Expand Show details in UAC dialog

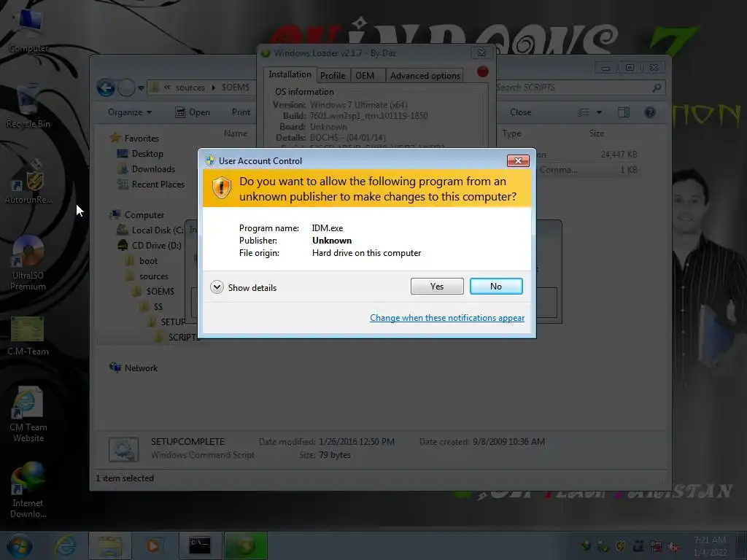click(x=244, y=287)
